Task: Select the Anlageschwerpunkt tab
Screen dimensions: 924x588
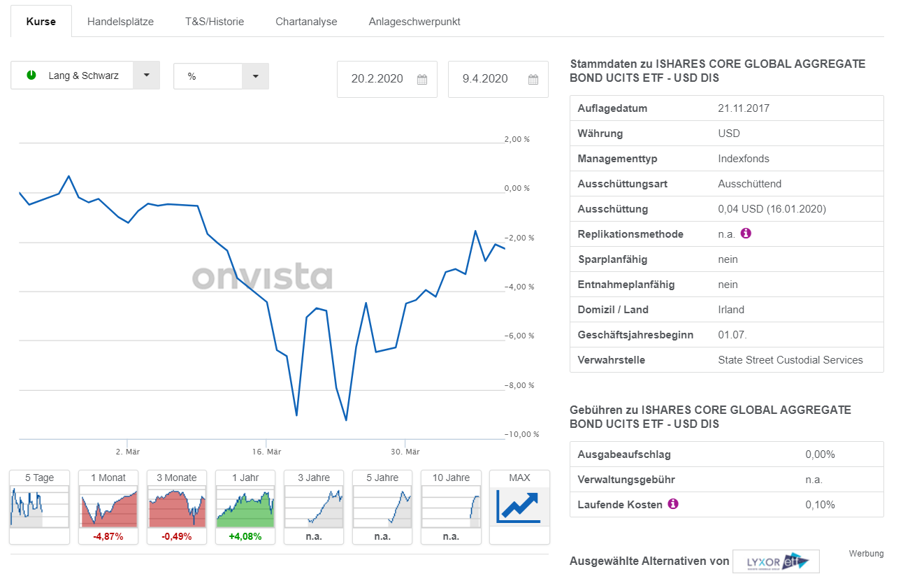Action: [x=414, y=22]
